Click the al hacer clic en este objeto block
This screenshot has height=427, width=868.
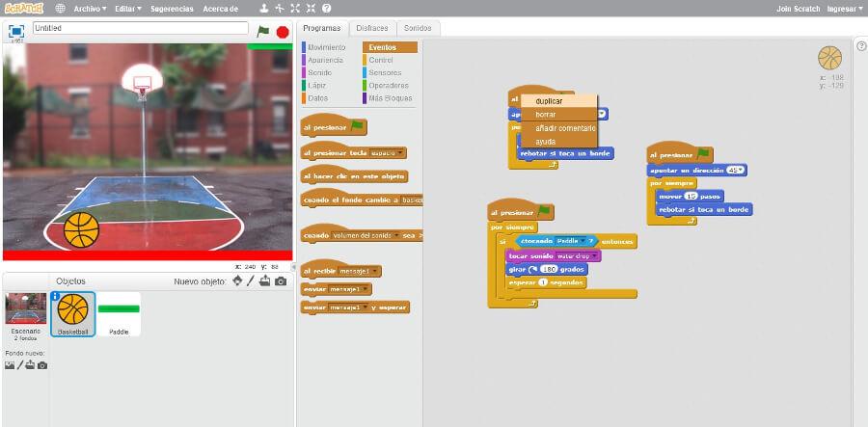pos(354,176)
